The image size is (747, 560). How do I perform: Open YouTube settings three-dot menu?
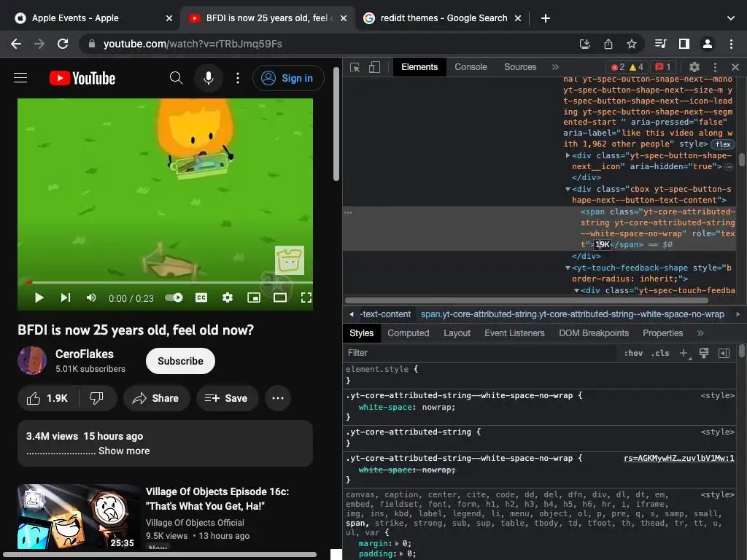pyautogui.click(x=238, y=77)
